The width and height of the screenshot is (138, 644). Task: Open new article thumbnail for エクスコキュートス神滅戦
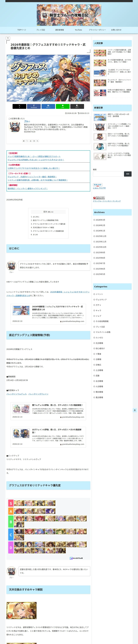coord(100,127)
